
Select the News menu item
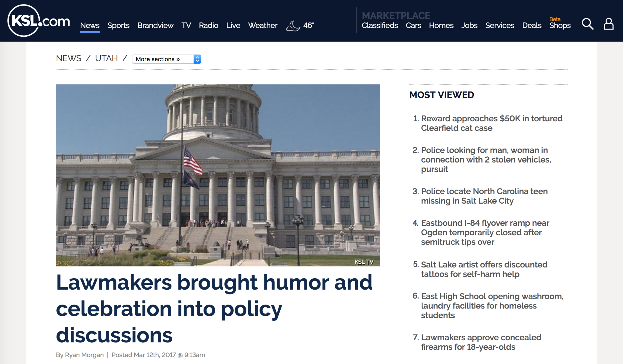coord(90,25)
